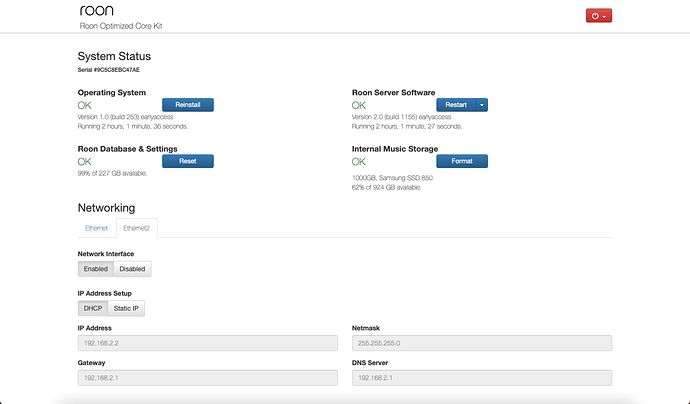Click '62% of 924 GB available' text

pyautogui.click(x=386, y=187)
